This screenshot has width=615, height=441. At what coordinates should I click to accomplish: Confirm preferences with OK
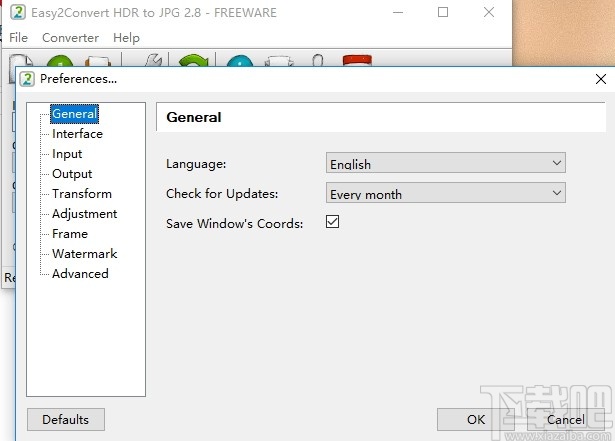click(x=476, y=419)
